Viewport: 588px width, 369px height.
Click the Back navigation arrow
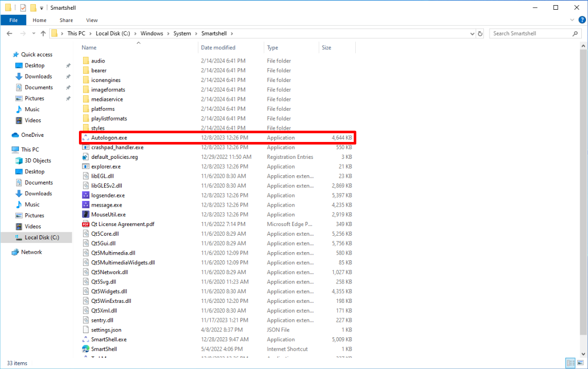(x=9, y=33)
